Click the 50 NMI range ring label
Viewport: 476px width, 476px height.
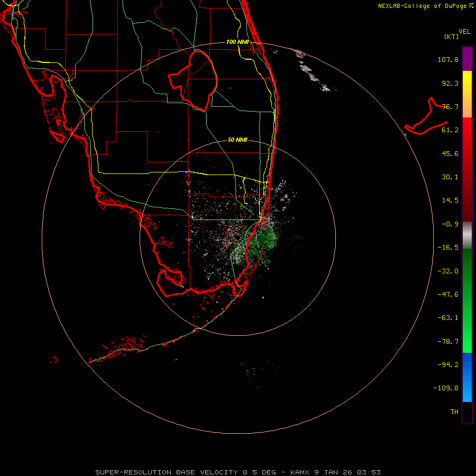(x=237, y=140)
